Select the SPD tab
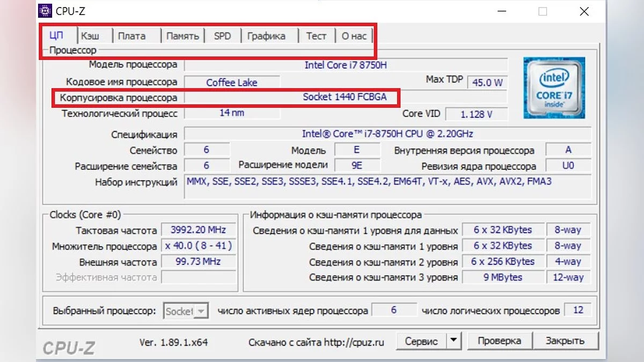The image size is (644, 362). [222, 36]
